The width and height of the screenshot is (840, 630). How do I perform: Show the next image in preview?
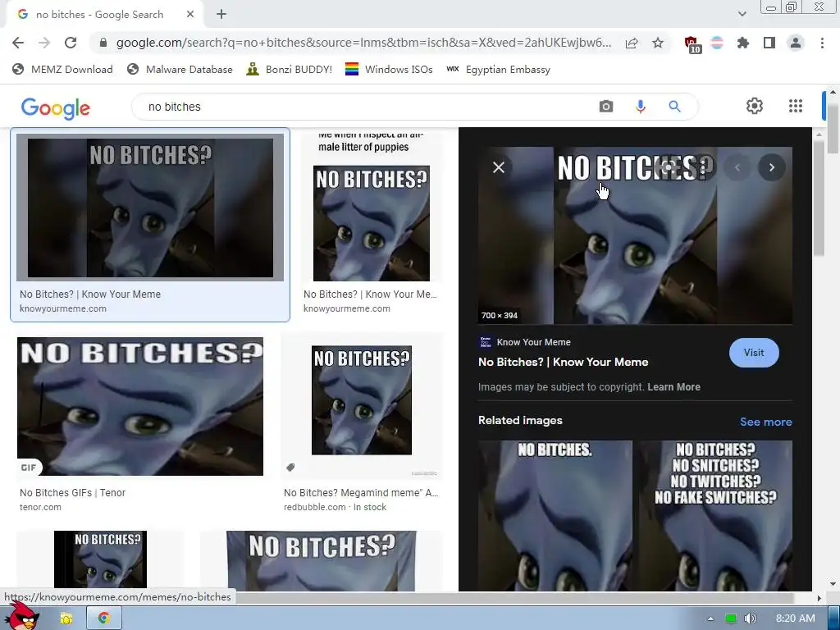tap(771, 167)
